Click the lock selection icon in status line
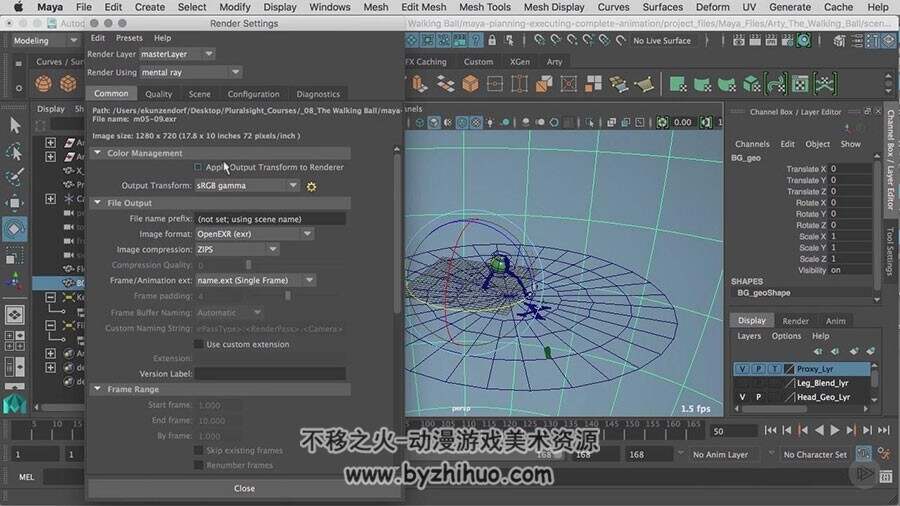Viewport: 900px width, 506px height. (x=492, y=41)
